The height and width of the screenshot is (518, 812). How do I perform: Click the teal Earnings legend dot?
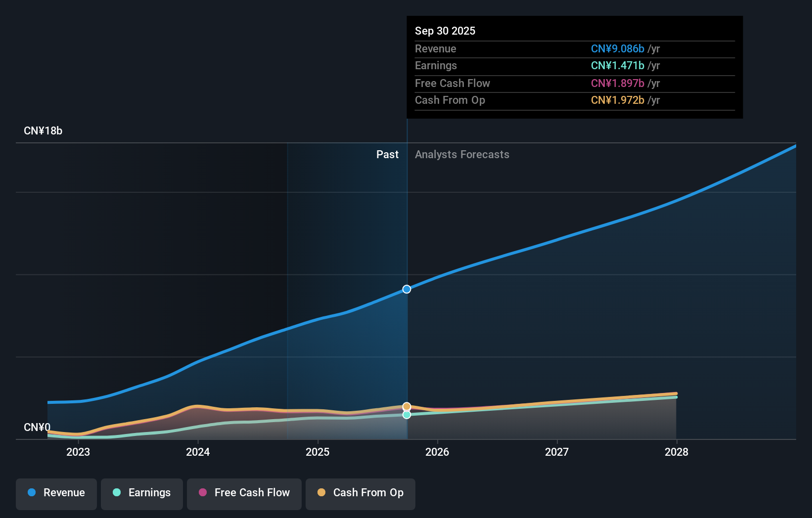click(117, 493)
